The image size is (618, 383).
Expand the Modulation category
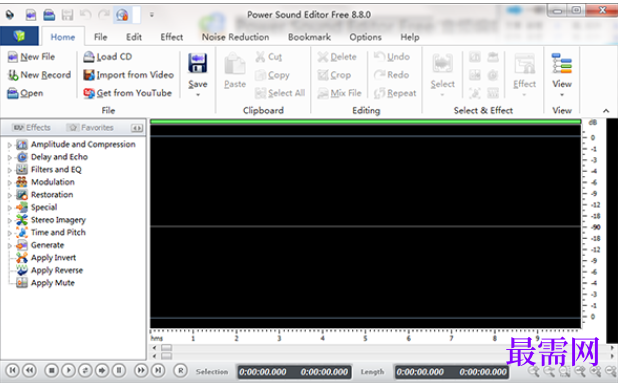pos(10,182)
